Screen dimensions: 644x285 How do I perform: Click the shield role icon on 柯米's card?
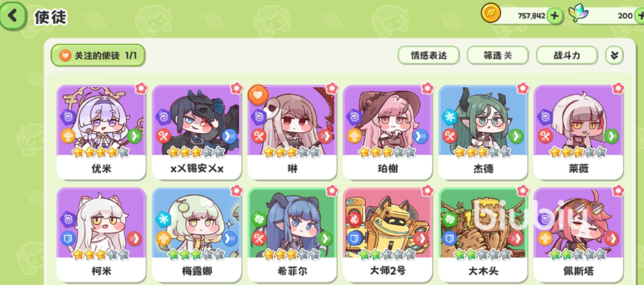[67, 238]
